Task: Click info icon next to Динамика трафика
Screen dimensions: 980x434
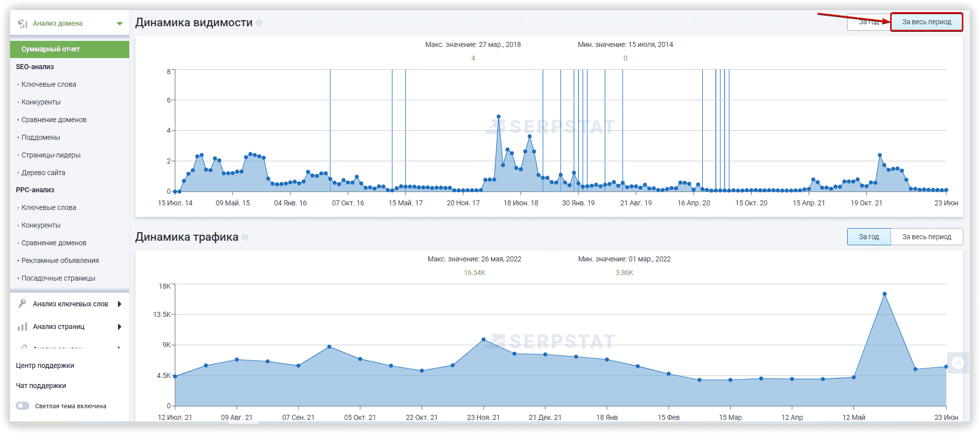Action: coord(245,237)
